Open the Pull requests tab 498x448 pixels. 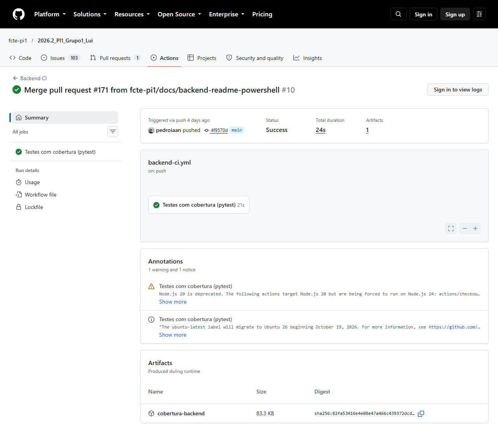coord(115,58)
